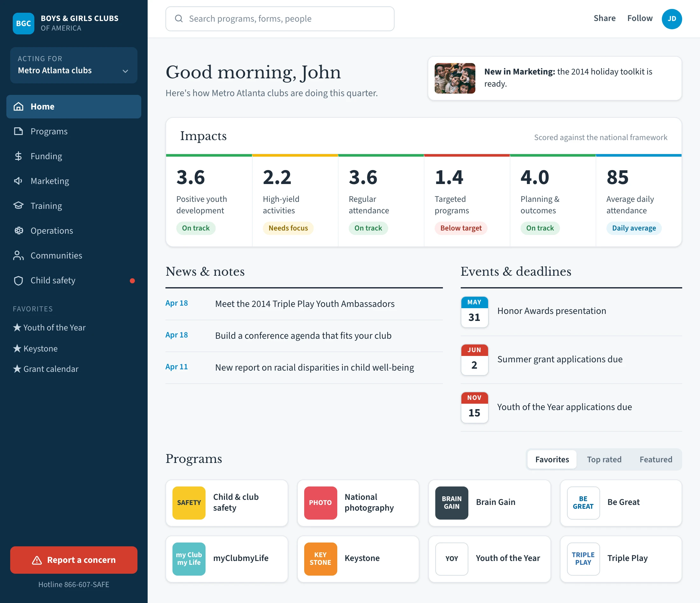Expand the Metro Atlanta clubs dropdown
The image size is (700, 603).
73,65
